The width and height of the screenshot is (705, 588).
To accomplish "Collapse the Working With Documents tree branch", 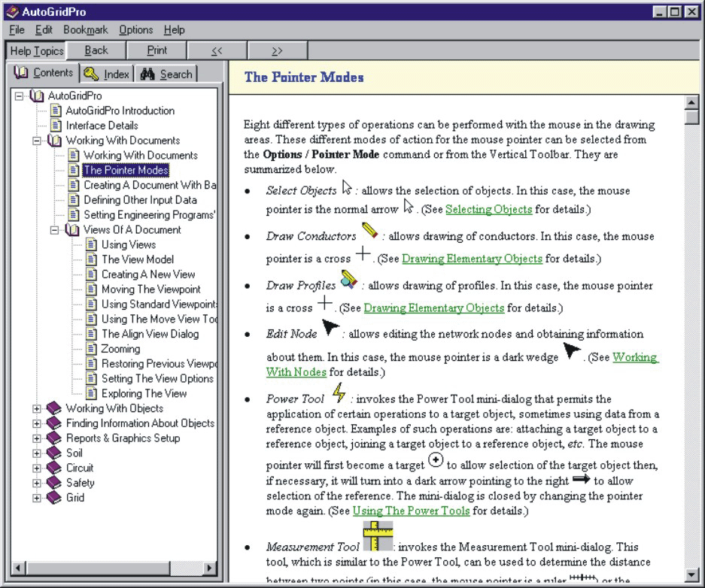I will pyautogui.click(x=36, y=141).
